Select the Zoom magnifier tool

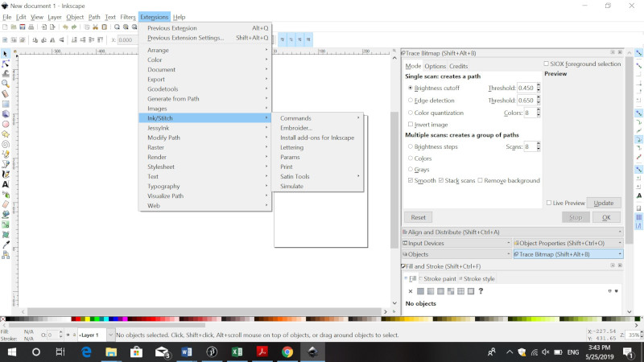tap(6, 84)
